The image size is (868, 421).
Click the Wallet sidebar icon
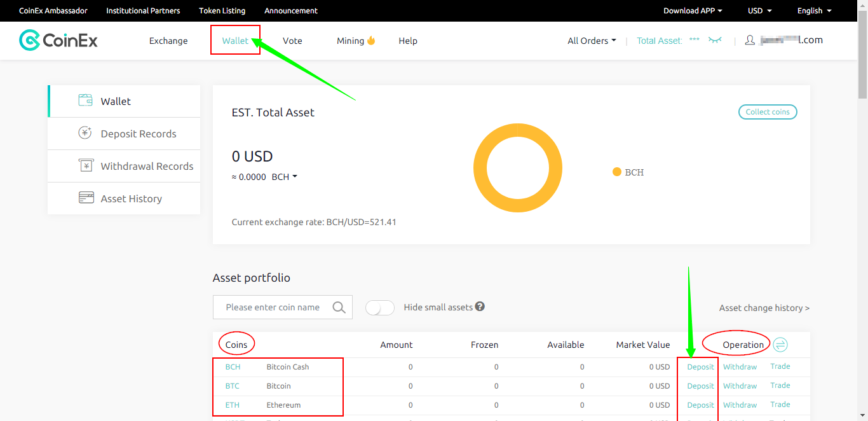point(85,100)
